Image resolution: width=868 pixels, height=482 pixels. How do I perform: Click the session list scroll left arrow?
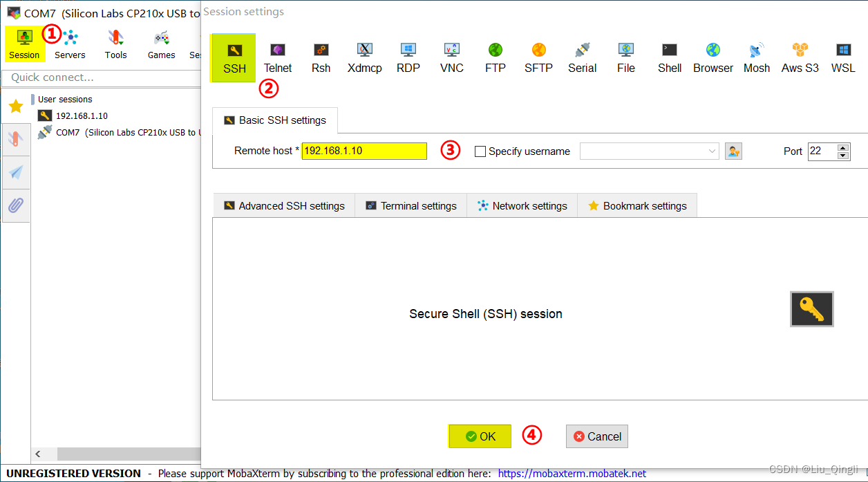pyautogui.click(x=37, y=454)
